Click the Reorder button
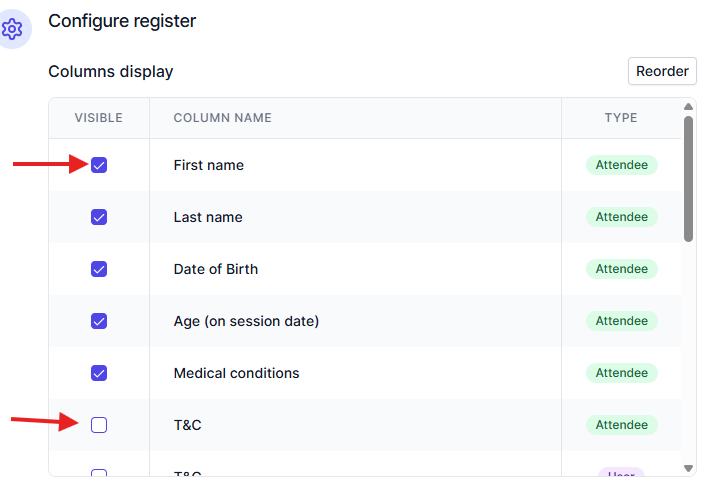This screenshot has height=496, width=718. coord(662,71)
